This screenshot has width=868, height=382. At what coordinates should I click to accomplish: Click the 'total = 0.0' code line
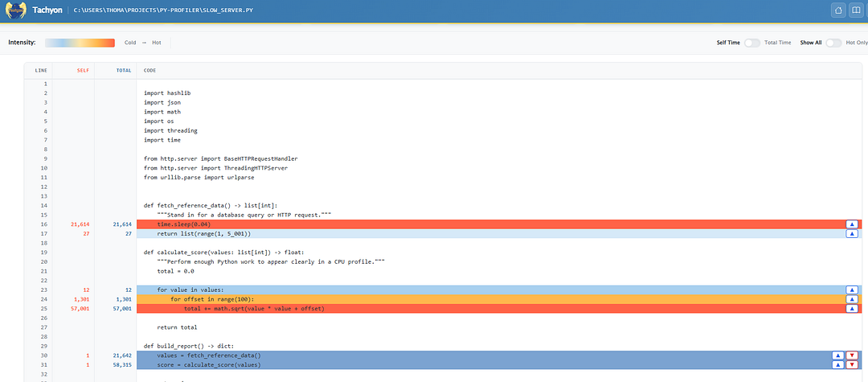[x=175, y=271]
